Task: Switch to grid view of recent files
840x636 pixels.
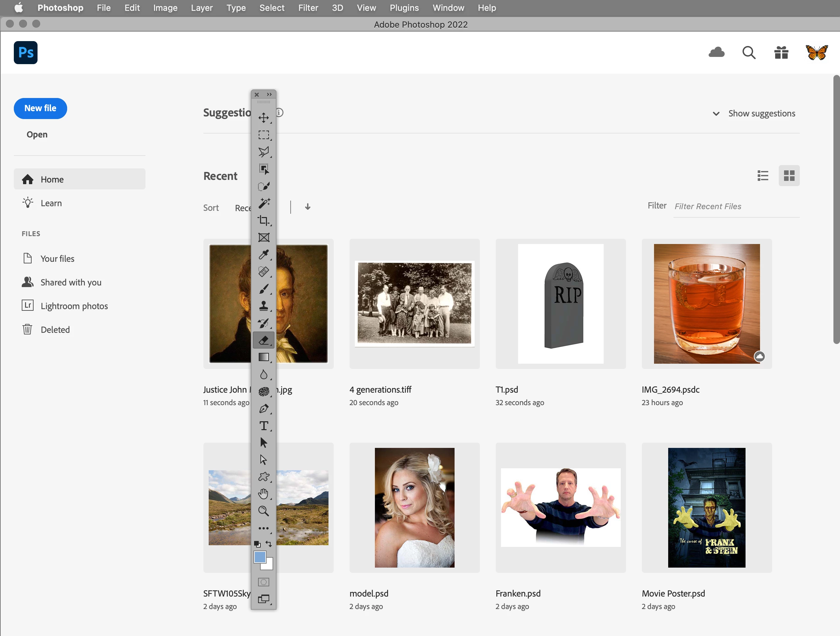Action: point(789,176)
